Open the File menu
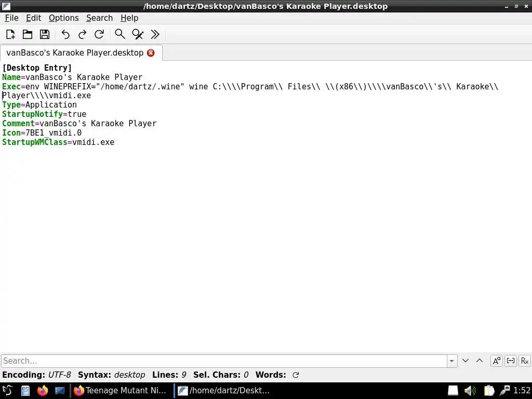The image size is (532, 399). click(x=11, y=18)
